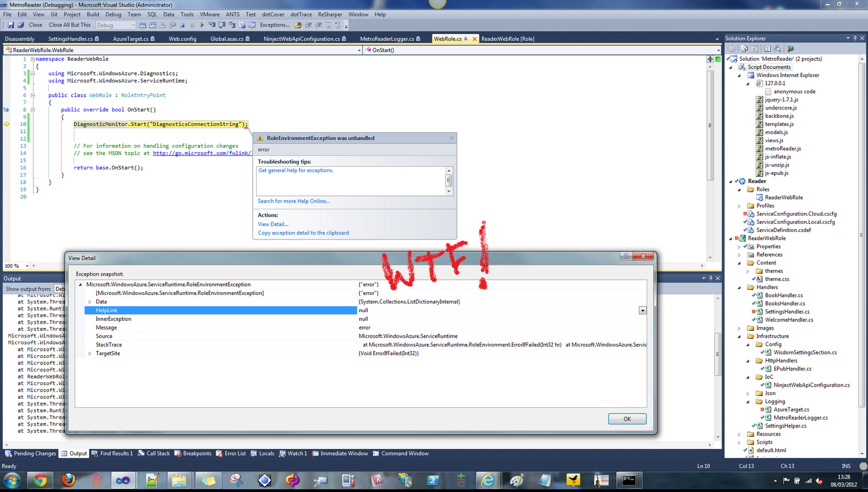Screen dimensions: 868x492
Task: Open the Error List tab
Action: (x=231, y=453)
